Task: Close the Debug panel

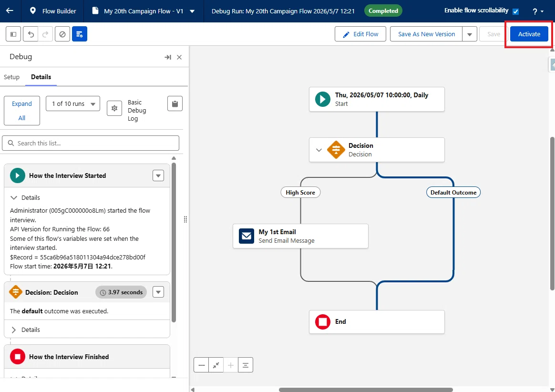Action: click(179, 57)
